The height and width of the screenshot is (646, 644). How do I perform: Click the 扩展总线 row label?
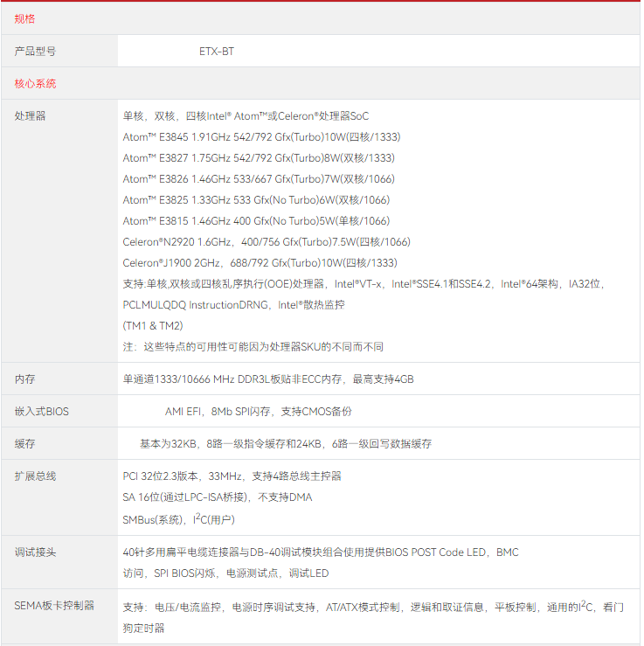point(35,476)
